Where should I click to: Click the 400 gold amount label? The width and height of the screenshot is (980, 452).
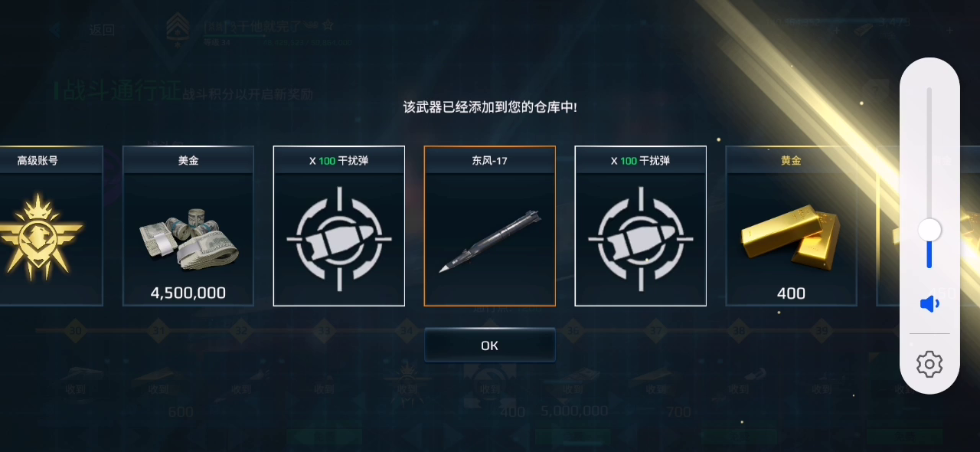tap(791, 293)
